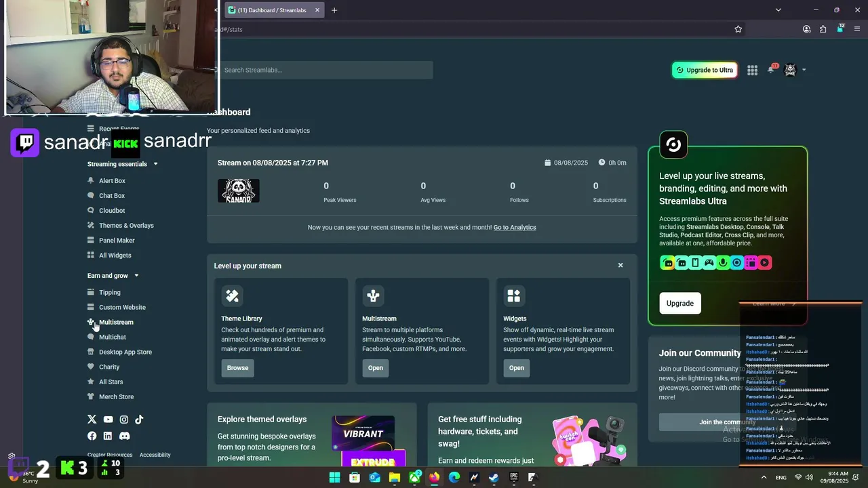This screenshot has height=488, width=868.
Task: Open the Streamlabs TikTok icon
Action: [x=139, y=420]
